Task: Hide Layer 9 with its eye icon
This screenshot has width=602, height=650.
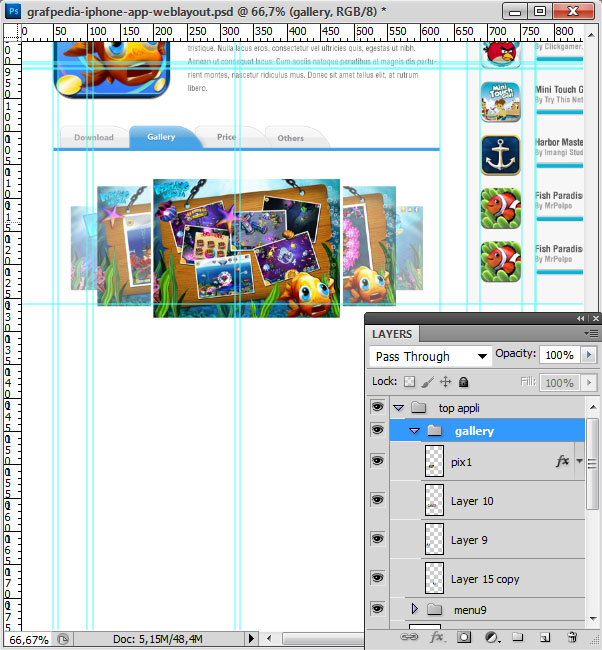Action: (377, 538)
